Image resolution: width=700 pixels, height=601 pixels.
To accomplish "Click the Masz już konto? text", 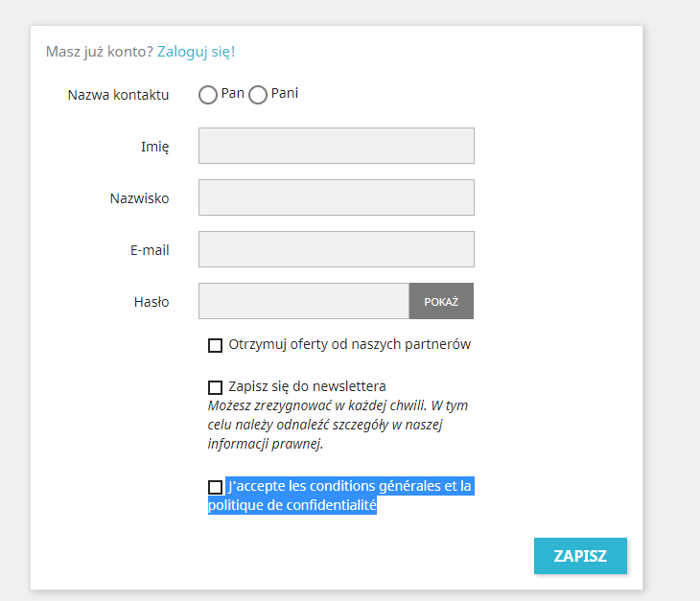I will 99,52.
